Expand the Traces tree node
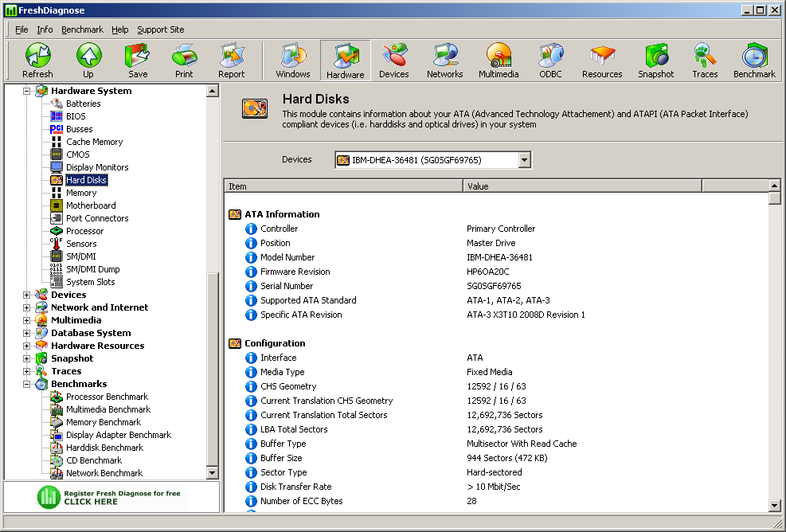 click(x=26, y=372)
